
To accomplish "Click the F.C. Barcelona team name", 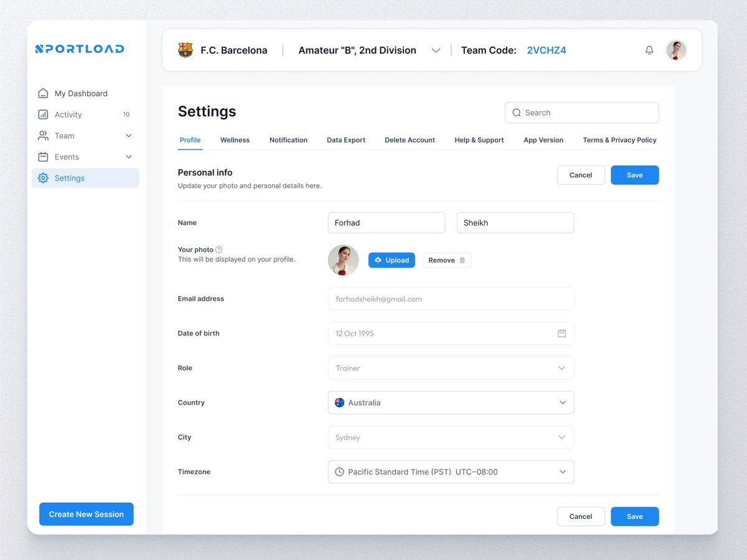I will click(x=234, y=50).
